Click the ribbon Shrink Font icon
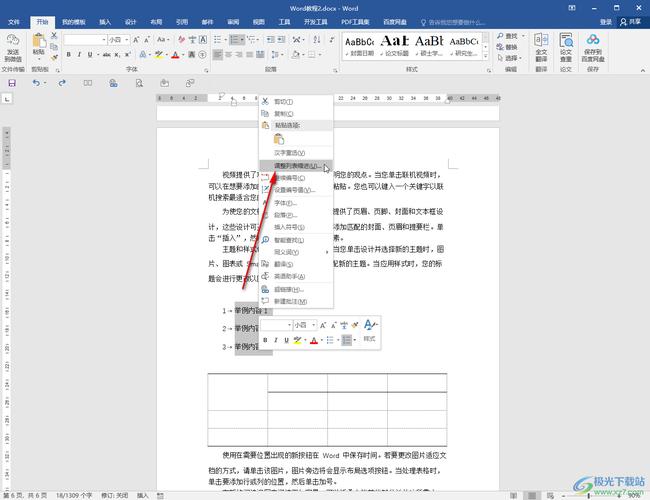The width and height of the screenshot is (650, 500). 147,40
